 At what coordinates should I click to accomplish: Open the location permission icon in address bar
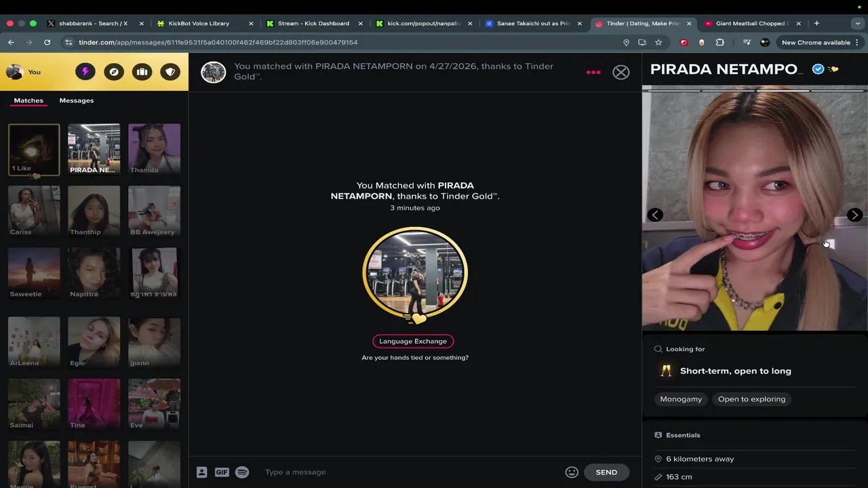tap(626, 42)
